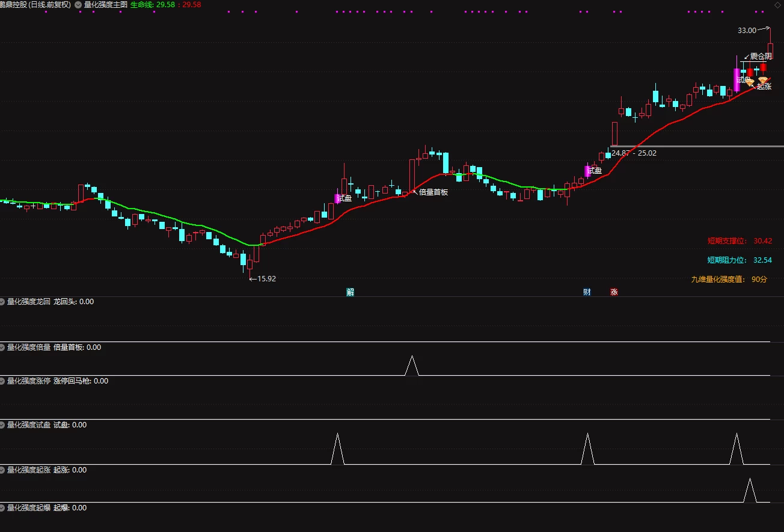Expand the 量化强度主图 indicator dropdown
784x532 pixels.
click(x=78, y=4)
